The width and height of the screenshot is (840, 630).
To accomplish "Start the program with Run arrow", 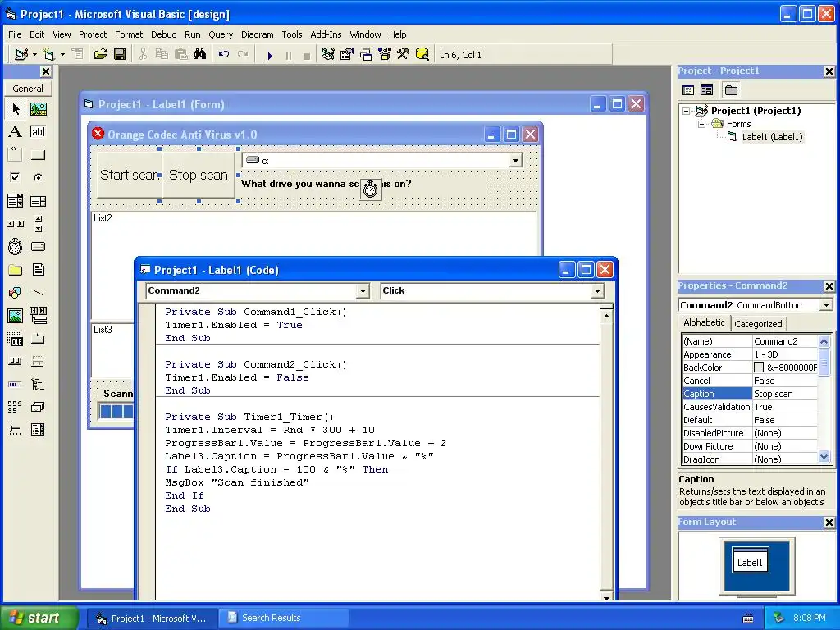I will (270, 55).
